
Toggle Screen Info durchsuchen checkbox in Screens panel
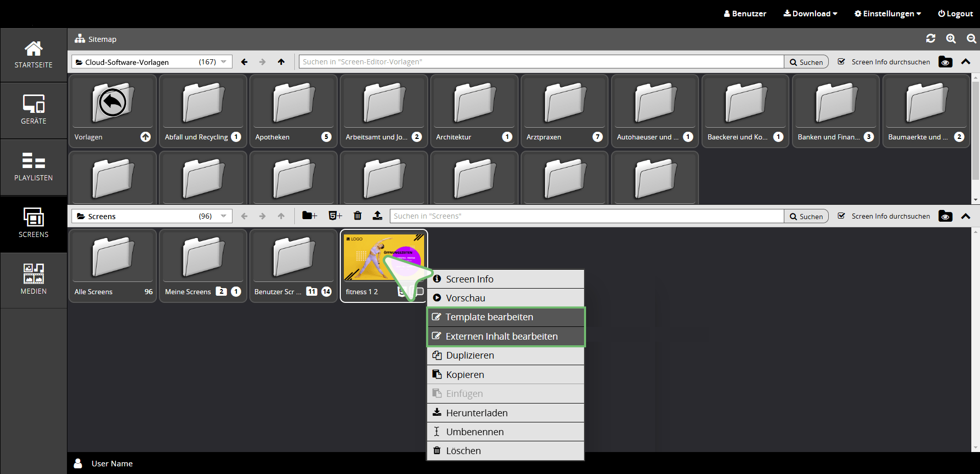click(x=842, y=216)
